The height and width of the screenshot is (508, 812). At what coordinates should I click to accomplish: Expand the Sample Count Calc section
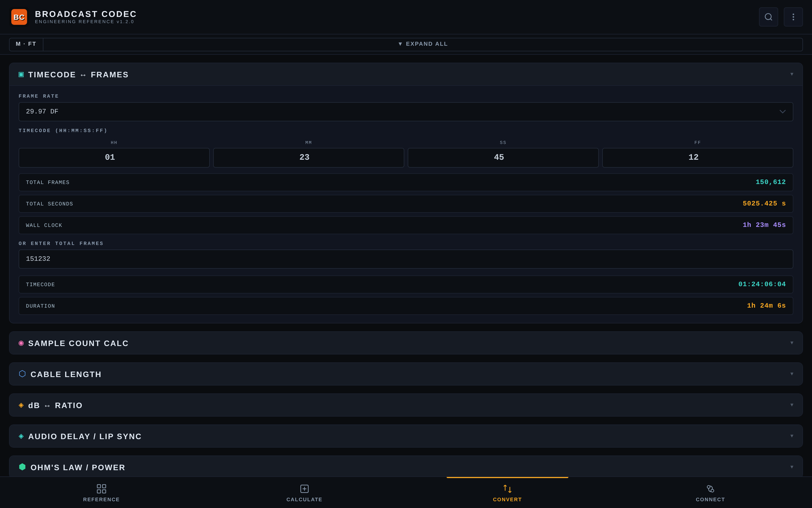point(406,343)
